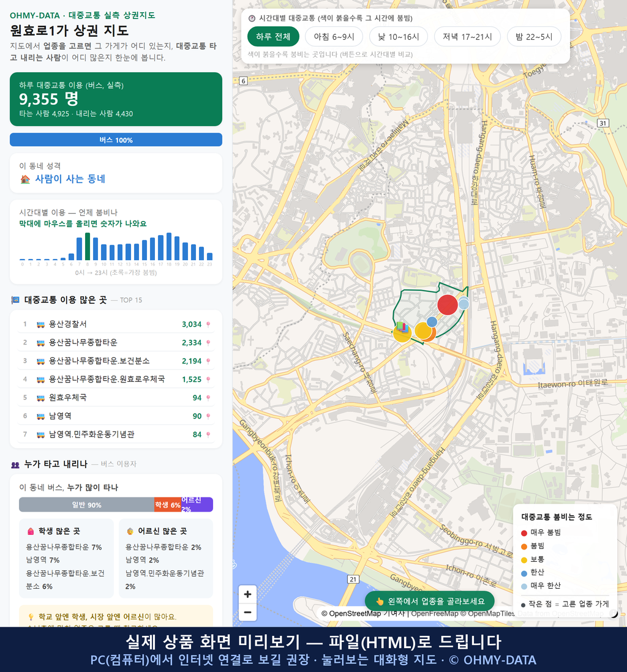Viewport: 627px width, 672px height.
Task: Switch to the 저녁 17~21시 filter
Action: [x=467, y=37]
